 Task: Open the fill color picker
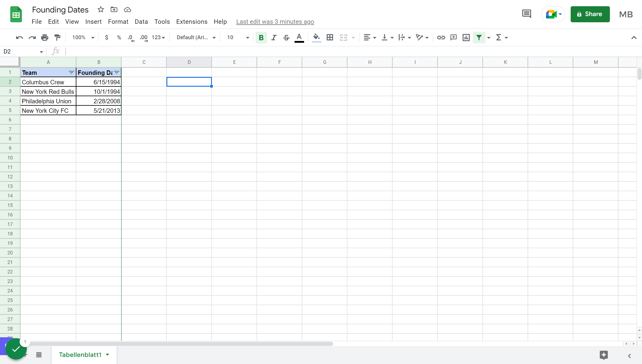coord(317,38)
